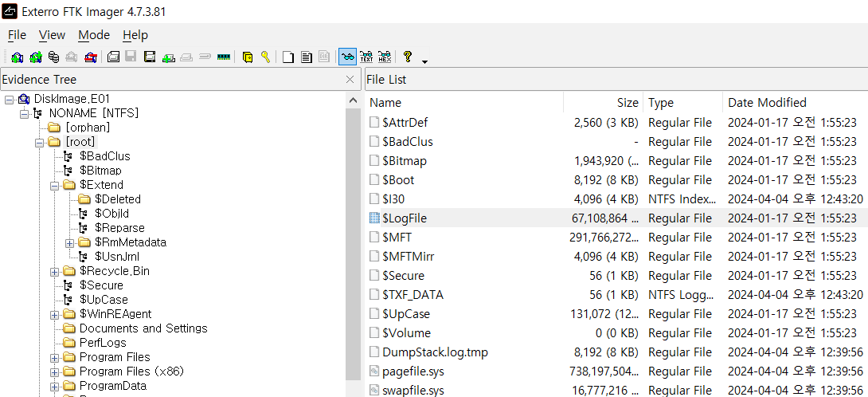Toggle automatic file view mode (glasses icon)
The width and height of the screenshot is (868, 397).
click(x=348, y=57)
